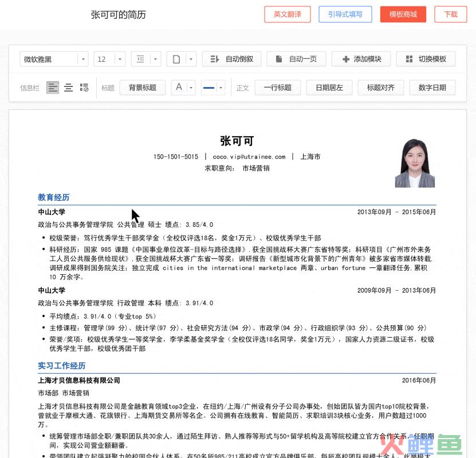Click the 主修课程 bullet line
476x458 pixels.
pyautogui.click(x=238, y=328)
